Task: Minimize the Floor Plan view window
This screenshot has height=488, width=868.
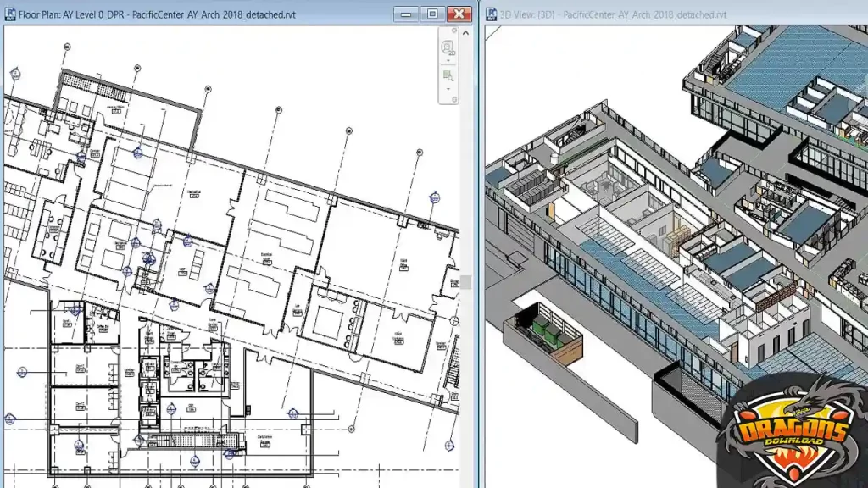Action: pos(407,14)
